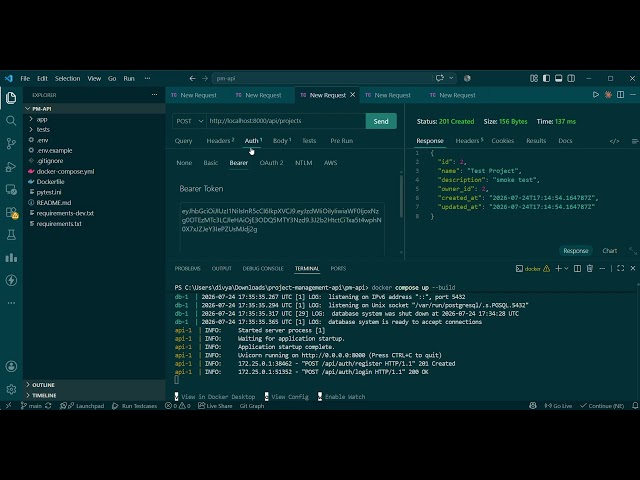Open Manage gear icon
Viewport: 640px width, 480px height.
(x=11, y=389)
